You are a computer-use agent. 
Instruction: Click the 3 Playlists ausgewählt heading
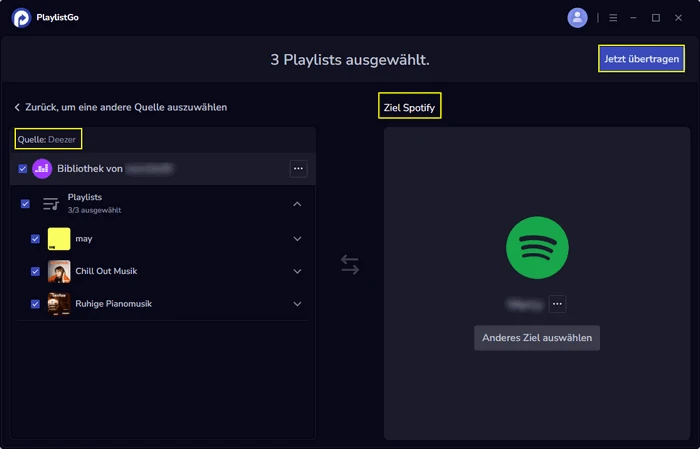pyautogui.click(x=350, y=59)
